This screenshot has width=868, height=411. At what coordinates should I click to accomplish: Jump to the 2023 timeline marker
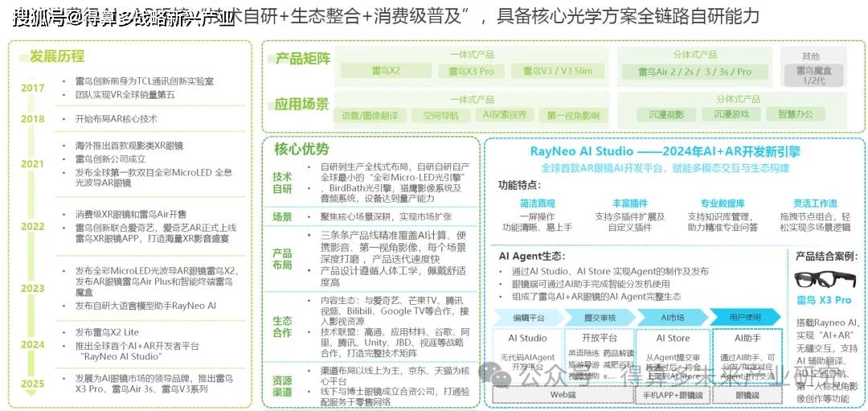point(33,288)
